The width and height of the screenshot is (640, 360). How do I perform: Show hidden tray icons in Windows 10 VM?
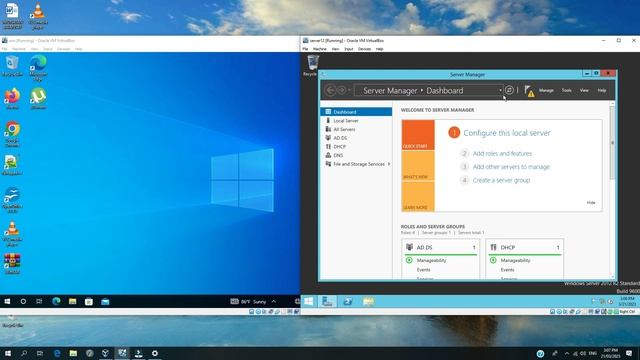tap(274, 302)
